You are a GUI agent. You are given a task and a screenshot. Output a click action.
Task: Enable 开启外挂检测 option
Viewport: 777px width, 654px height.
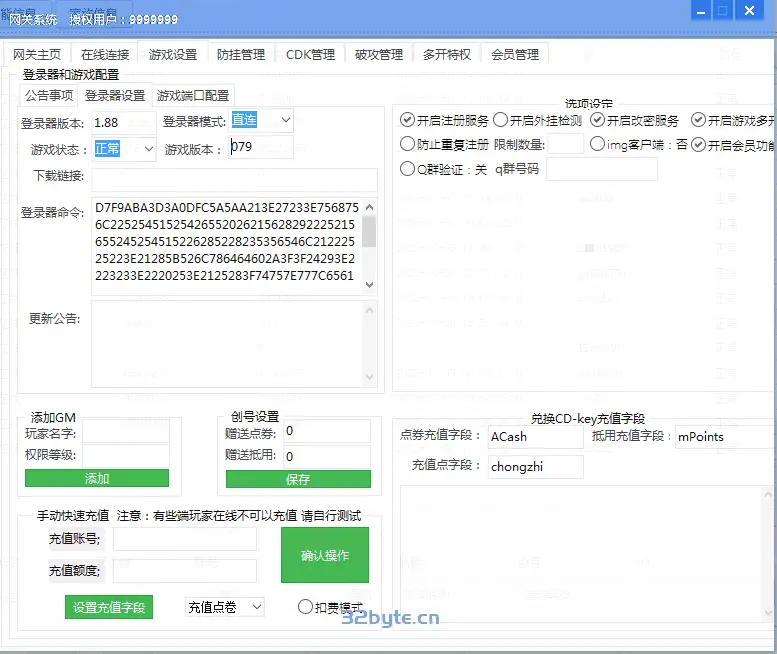(501, 120)
